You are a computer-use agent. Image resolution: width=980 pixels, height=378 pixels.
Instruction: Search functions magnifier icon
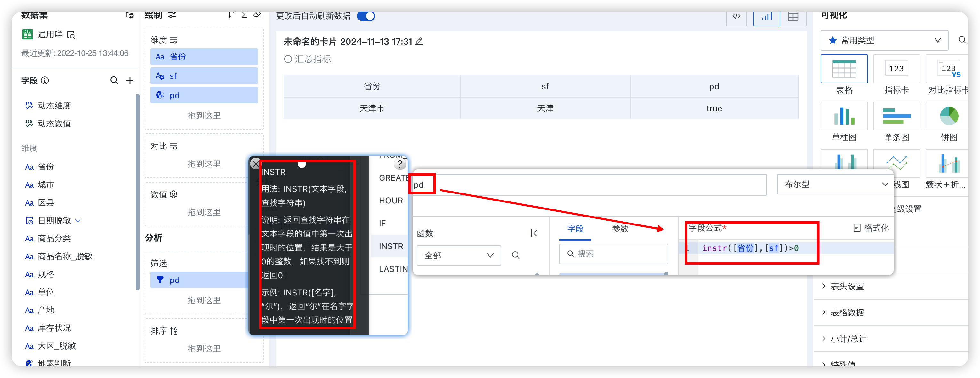516,255
